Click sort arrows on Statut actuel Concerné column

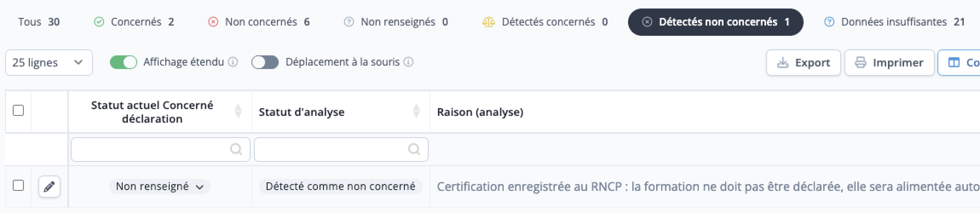click(238, 112)
